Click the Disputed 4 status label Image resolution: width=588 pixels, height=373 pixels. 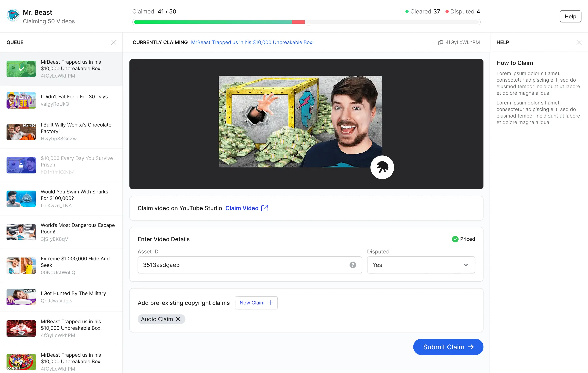463,11
